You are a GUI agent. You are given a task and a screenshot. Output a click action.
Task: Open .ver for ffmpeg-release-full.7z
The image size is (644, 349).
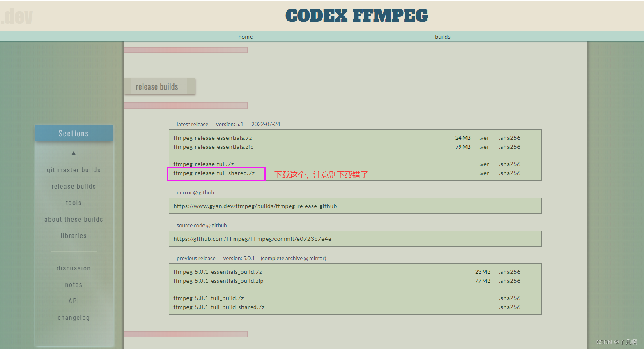click(484, 164)
